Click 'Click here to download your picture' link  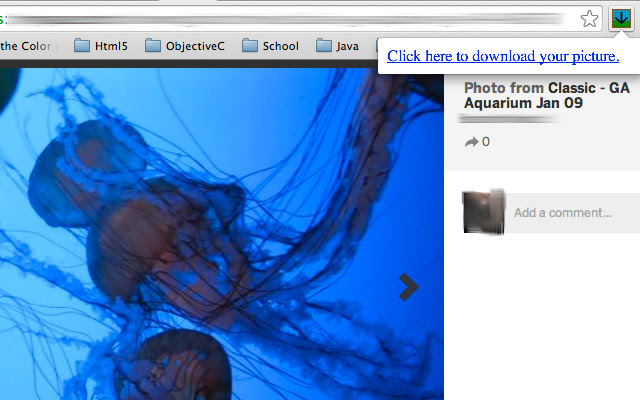[x=503, y=56]
